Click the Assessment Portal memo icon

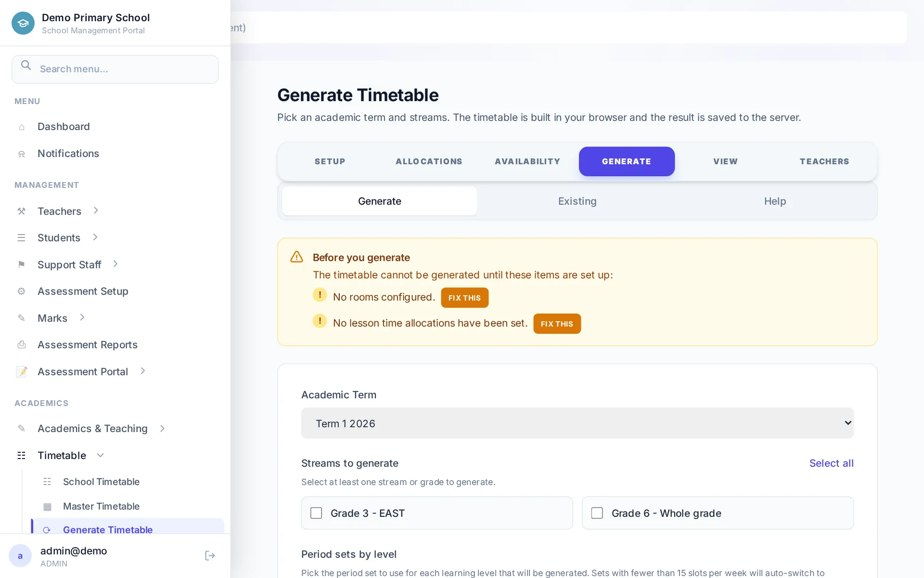pyautogui.click(x=22, y=371)
